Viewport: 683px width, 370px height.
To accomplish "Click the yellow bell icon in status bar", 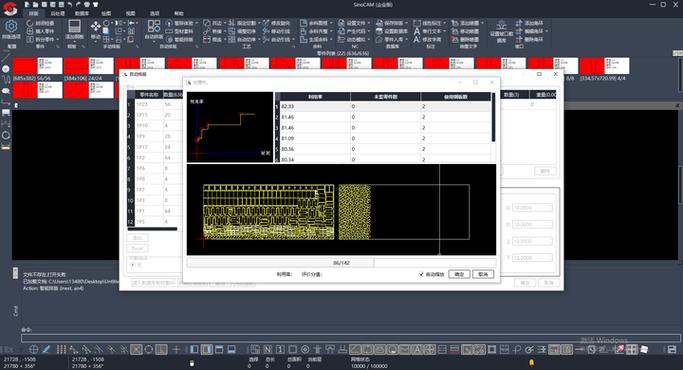I will click(x=531, y=362).
